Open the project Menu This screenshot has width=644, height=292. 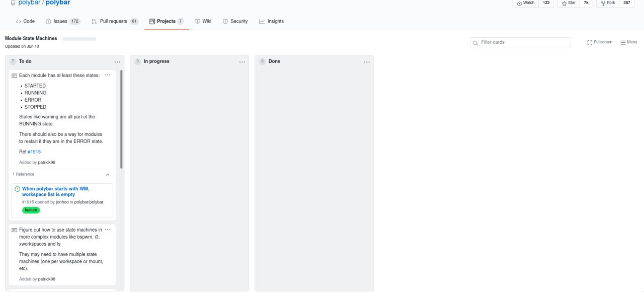click(x=629, y=42)
